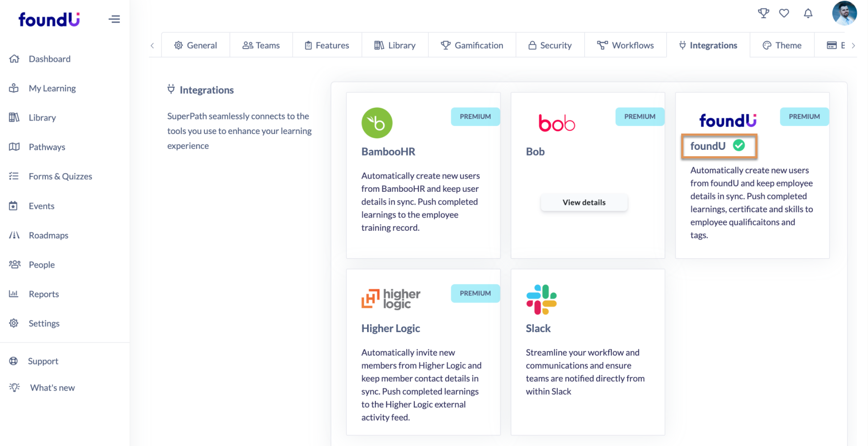Go to Roadmaps in sidebar

48,235
